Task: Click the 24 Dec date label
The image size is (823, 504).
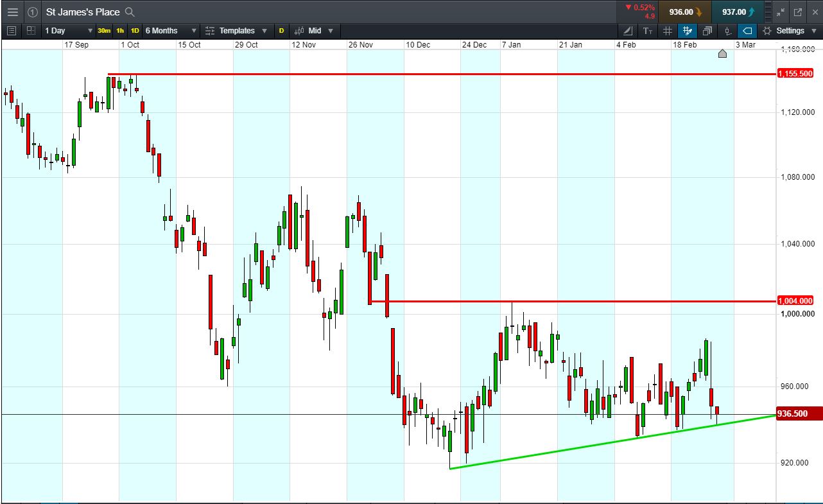Action: [x=474, y=45]
